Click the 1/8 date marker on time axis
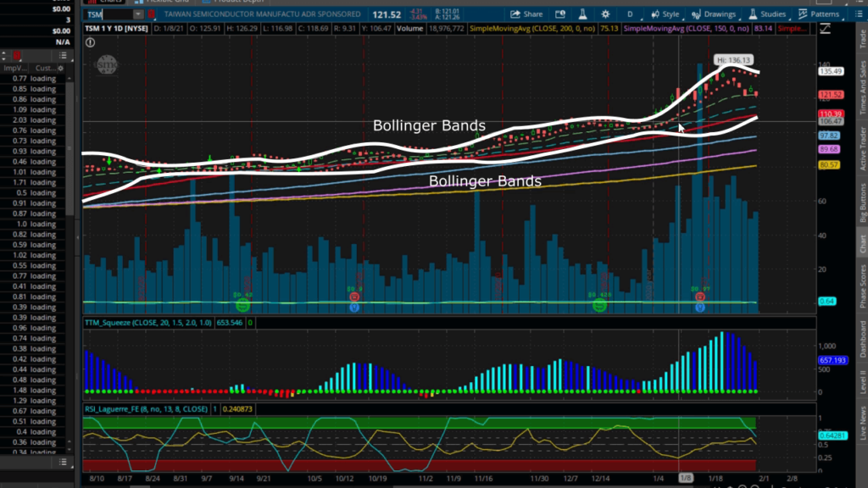 pos(685,478)
